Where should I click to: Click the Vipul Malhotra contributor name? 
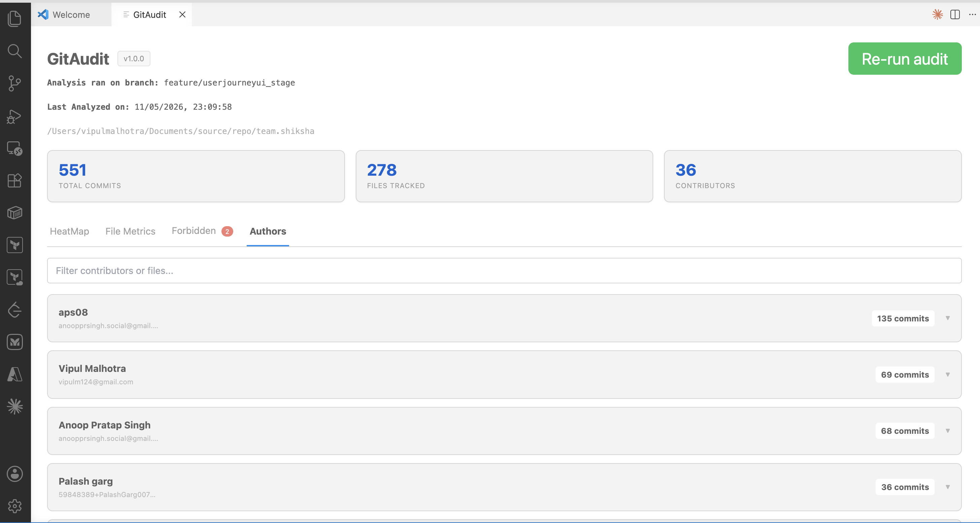click(92, 369)
